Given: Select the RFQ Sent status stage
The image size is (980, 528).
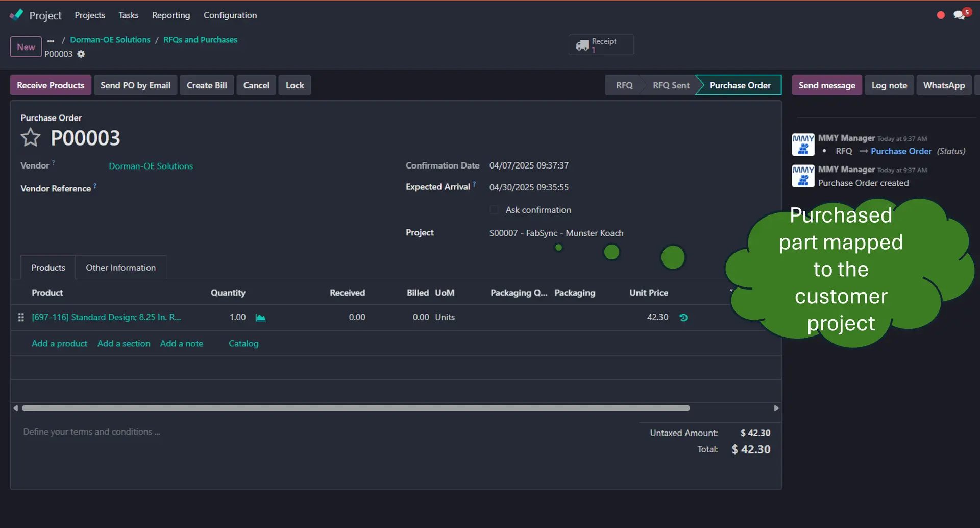Looking at the screenshot, I should pyautogui.click(x=671, y=85).
